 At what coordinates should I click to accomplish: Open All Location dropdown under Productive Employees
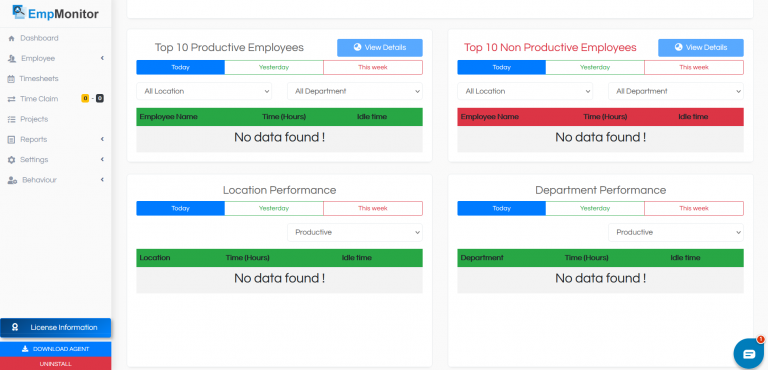[x=204, y=91]
